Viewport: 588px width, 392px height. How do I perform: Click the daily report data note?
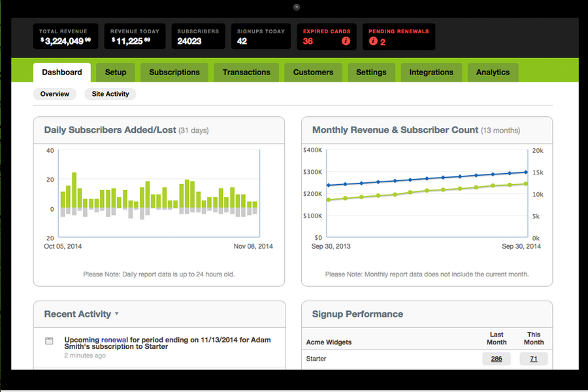pos(159,274)
